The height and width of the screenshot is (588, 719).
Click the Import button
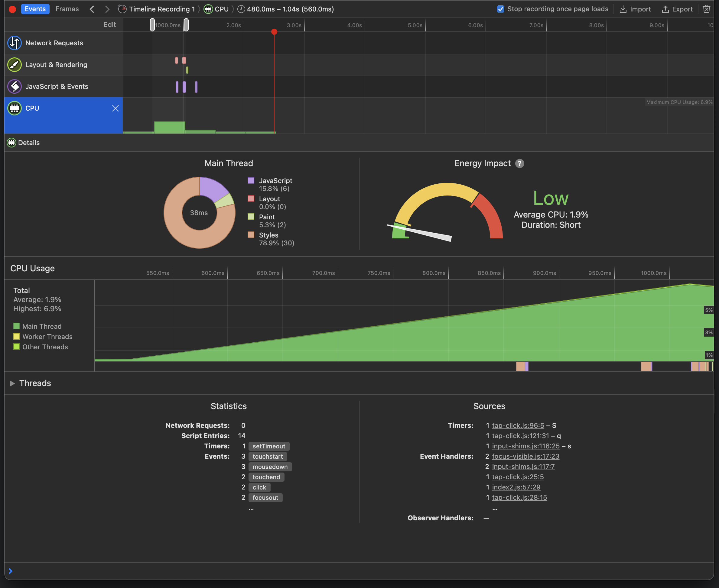click(x=635, y=9)
